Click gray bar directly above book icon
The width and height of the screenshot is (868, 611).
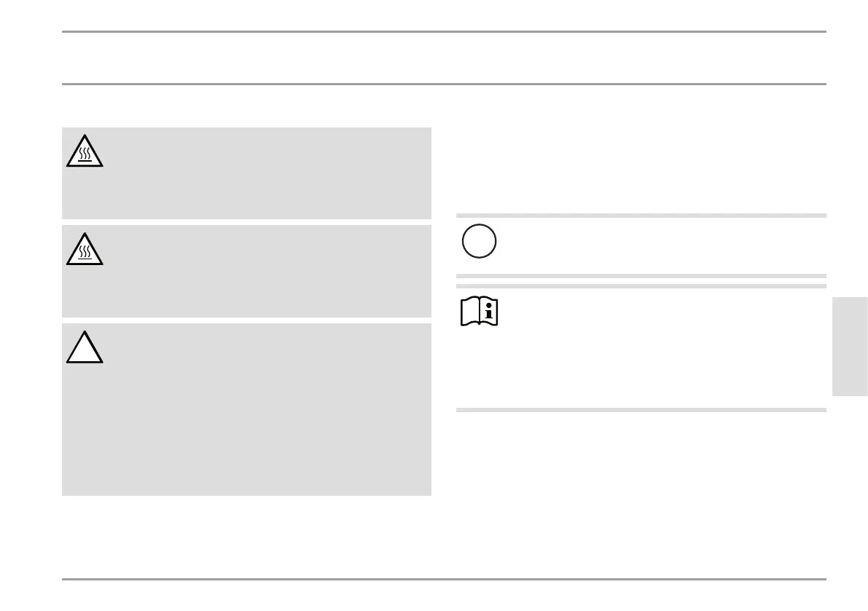[641, 286]
